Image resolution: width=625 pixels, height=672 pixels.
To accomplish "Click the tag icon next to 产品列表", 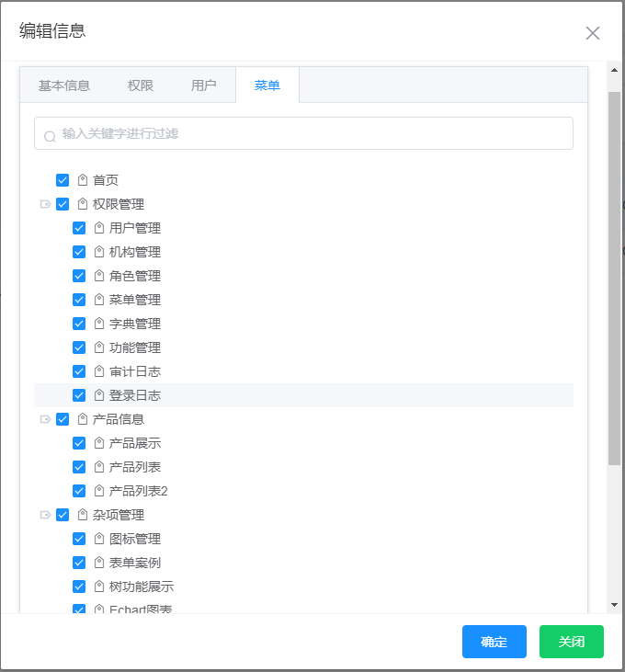I will 99,467.
